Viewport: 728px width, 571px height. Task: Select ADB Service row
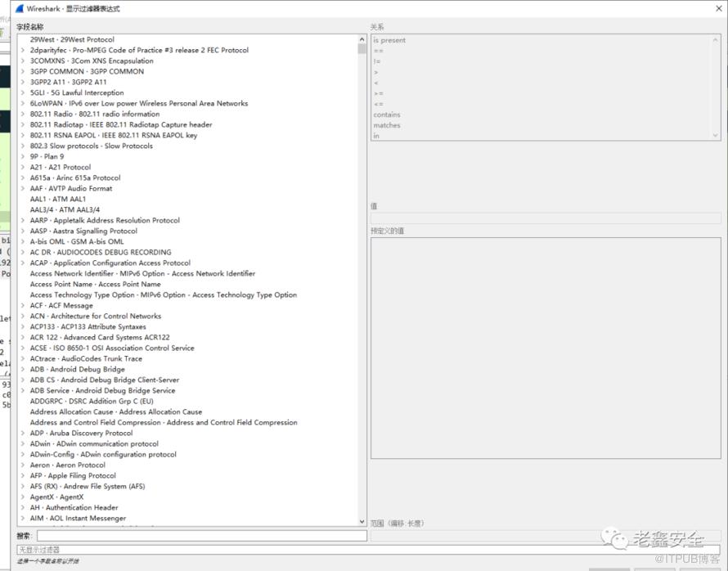(x=102, y=391)
